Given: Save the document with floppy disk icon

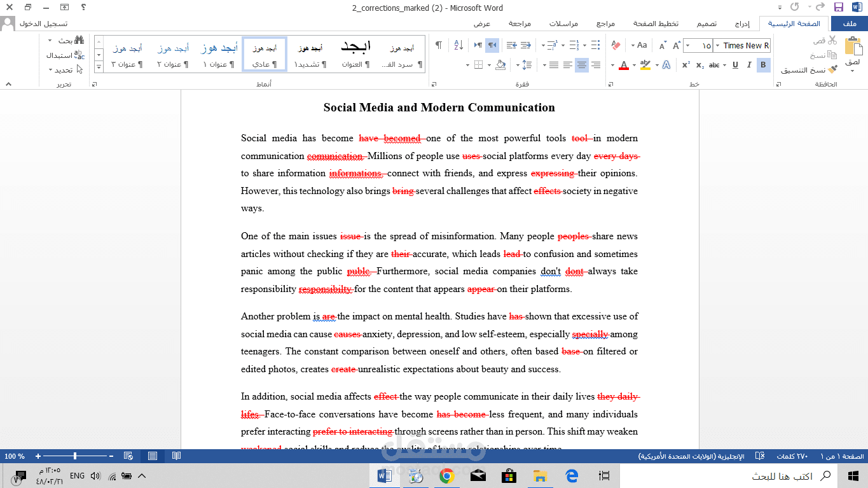Looking at the screenshot, I should [838, 8].
